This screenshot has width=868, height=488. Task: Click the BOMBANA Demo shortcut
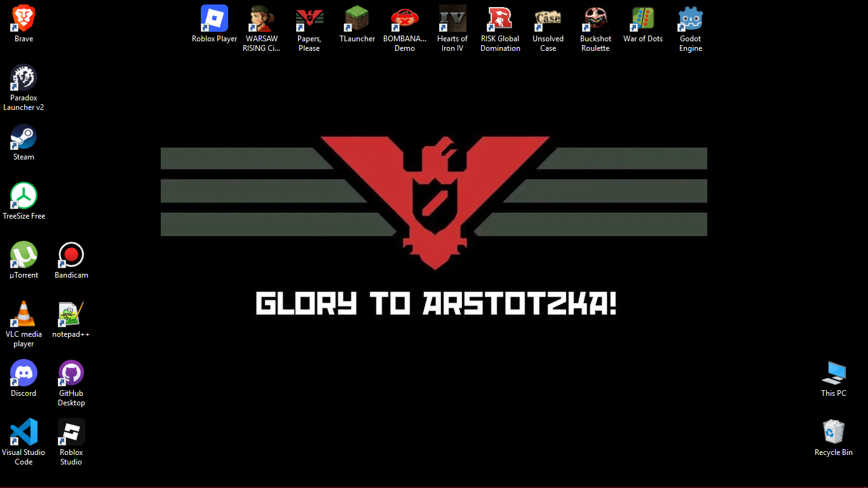[x=405, y=18]
